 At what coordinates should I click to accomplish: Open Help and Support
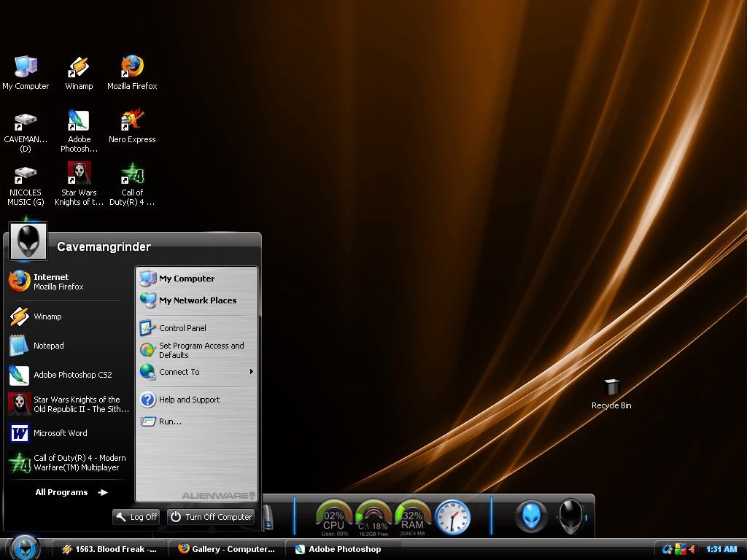click(197, 400)
